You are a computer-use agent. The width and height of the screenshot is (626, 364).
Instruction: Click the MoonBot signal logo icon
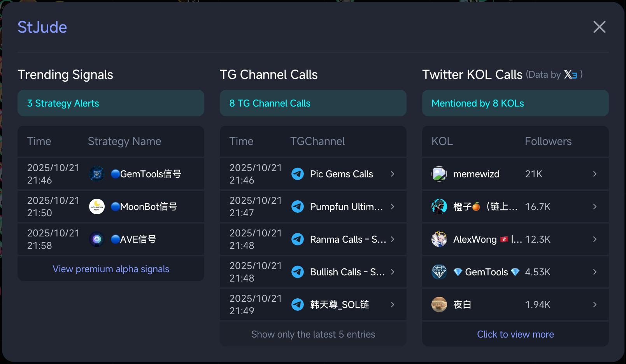point(97,206)
